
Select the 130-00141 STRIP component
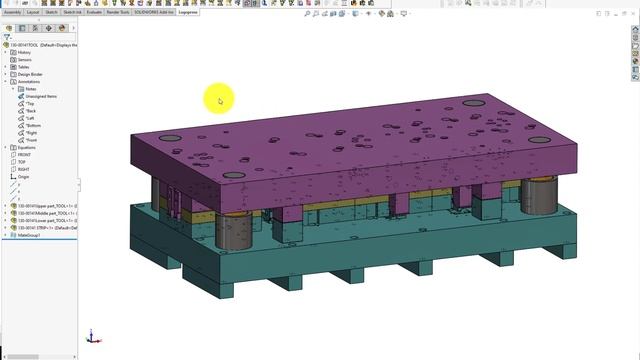click(x=44, y=228)
